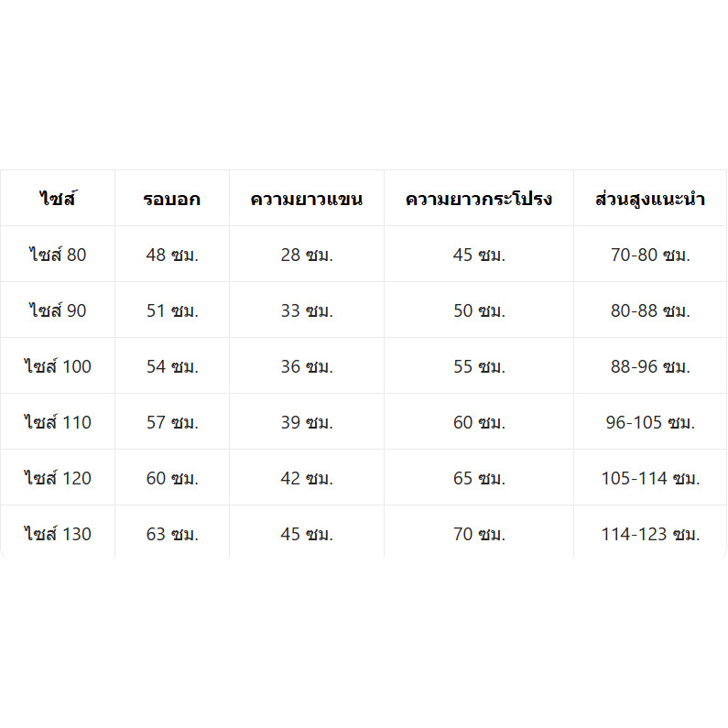Image resolution: width=728 pixels, height=728 pixels.
Task: Click the ส่วนสูงแนะนำ header cell
Action: (x=650, y=198)
